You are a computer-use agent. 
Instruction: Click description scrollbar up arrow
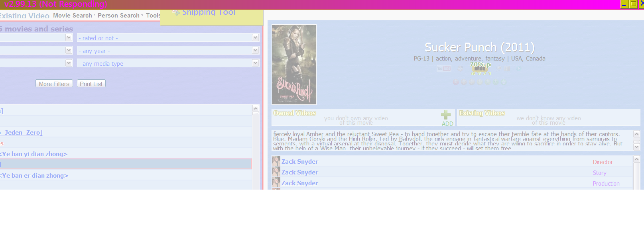pyautogui.click(x=636, y=134)
